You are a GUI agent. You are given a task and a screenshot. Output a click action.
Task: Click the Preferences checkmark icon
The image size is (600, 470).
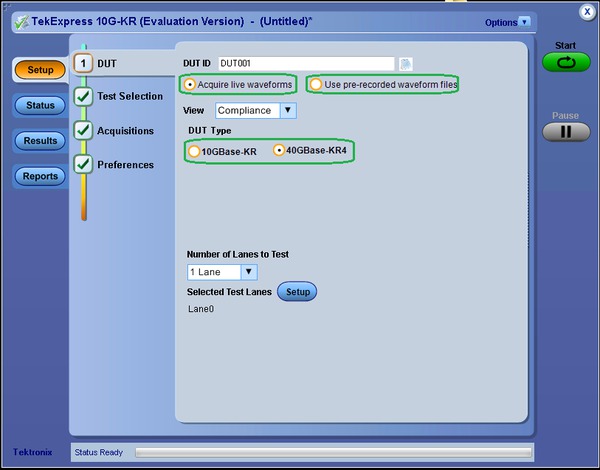pos(83,164)
